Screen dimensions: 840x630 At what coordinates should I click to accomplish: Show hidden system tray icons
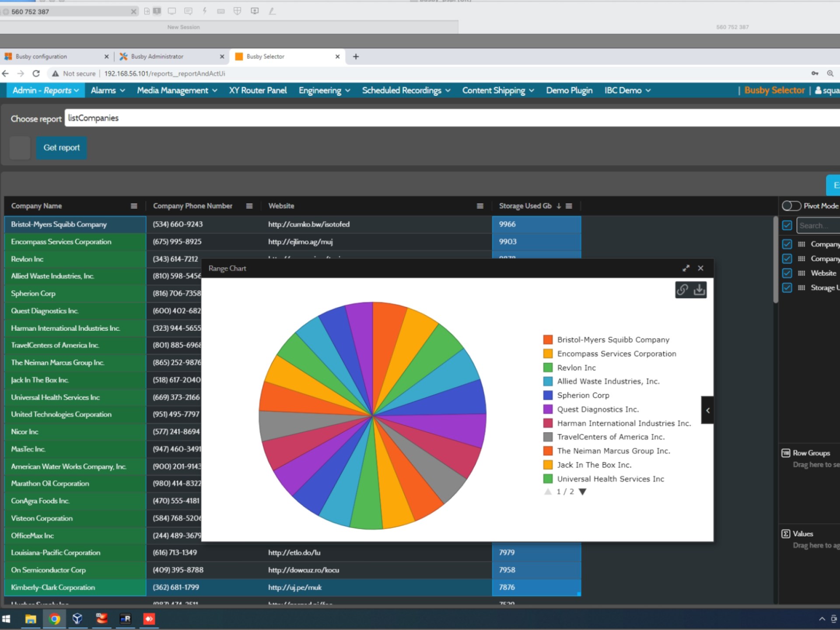click(822, 619)
